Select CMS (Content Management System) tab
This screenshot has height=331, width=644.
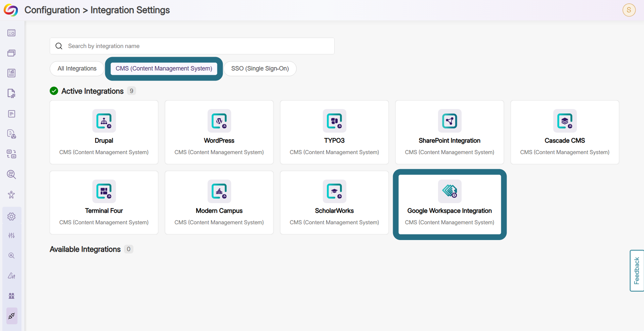pos(164,68)
